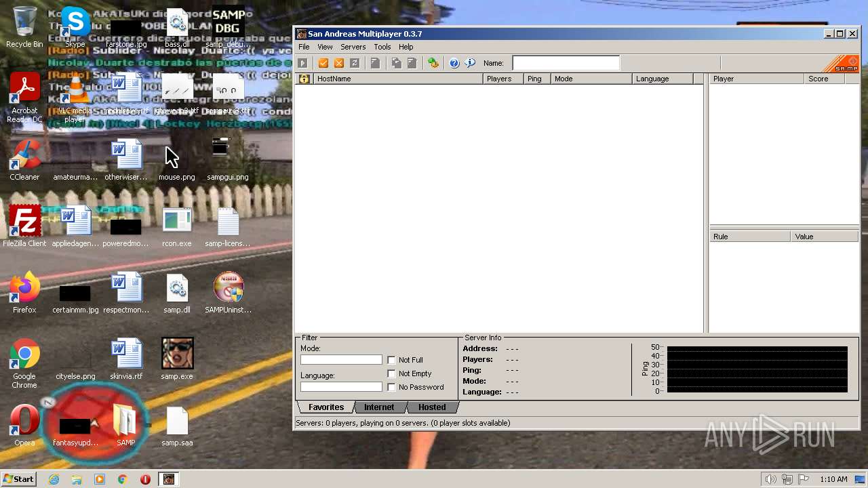Select the bass.dll file icon

177,27
